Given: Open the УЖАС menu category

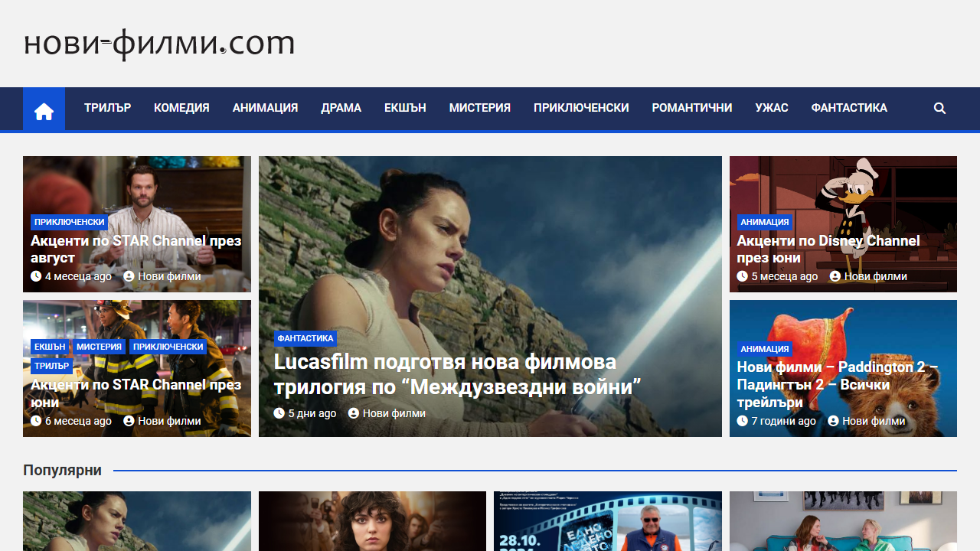Looking at the screenshot, I should 772,108.
